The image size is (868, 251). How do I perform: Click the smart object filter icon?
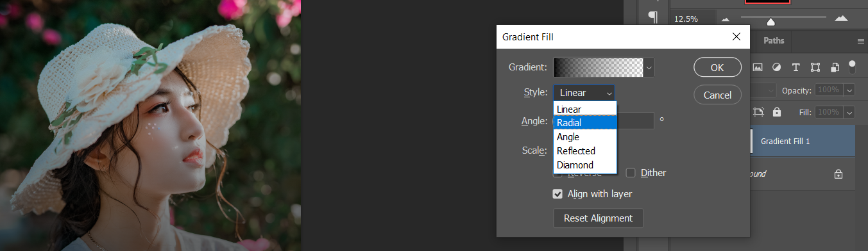coord(835,67)
